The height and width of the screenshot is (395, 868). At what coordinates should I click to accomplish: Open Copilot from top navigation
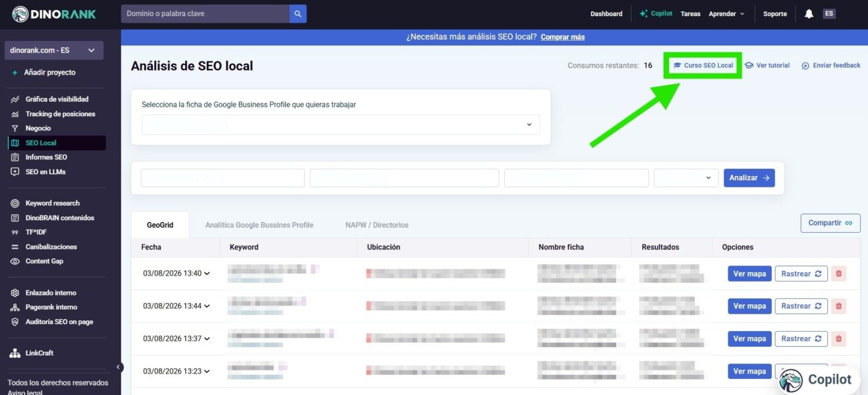(x=656, y=13)
